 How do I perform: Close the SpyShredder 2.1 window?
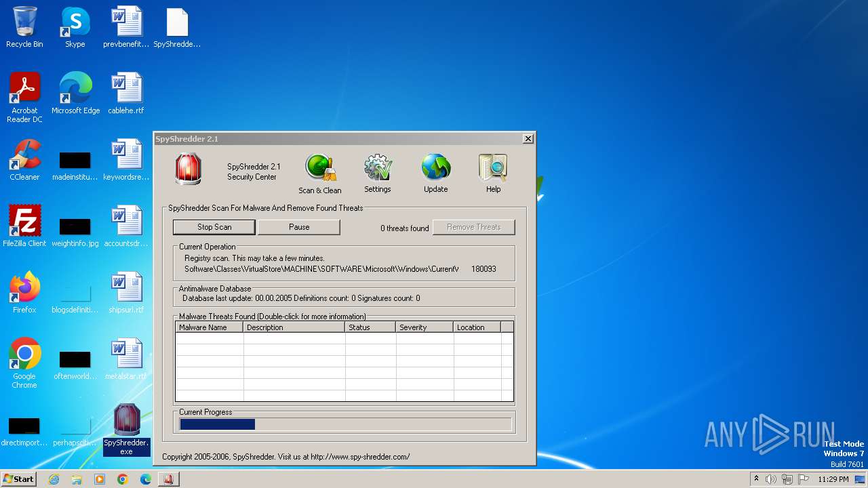tap(528, 139)
